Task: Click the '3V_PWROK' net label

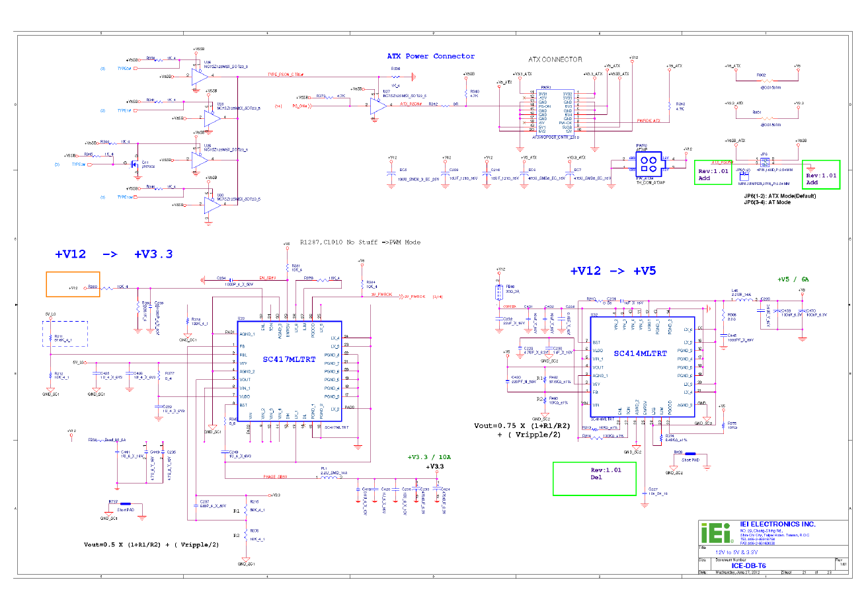Action: tap(381, 295)
